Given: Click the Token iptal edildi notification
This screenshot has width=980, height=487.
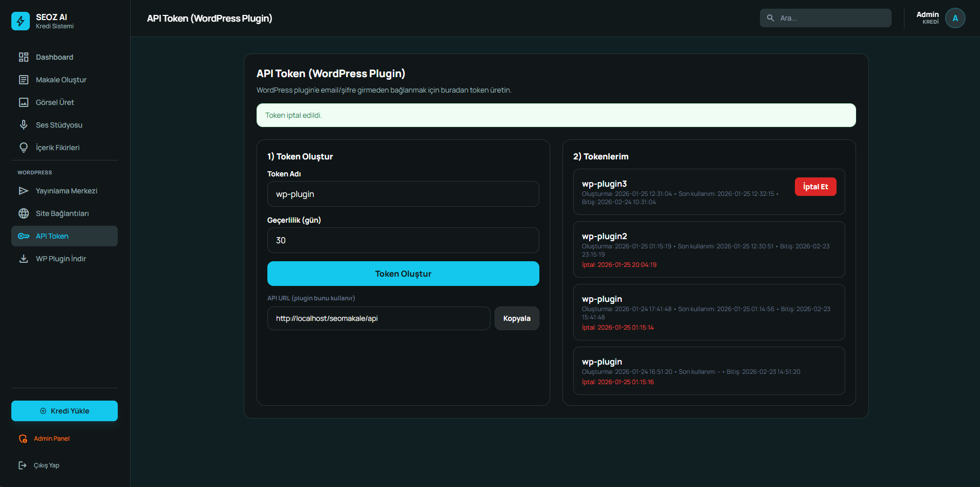Looking at the screenshot, I should (x=556, y=115).
